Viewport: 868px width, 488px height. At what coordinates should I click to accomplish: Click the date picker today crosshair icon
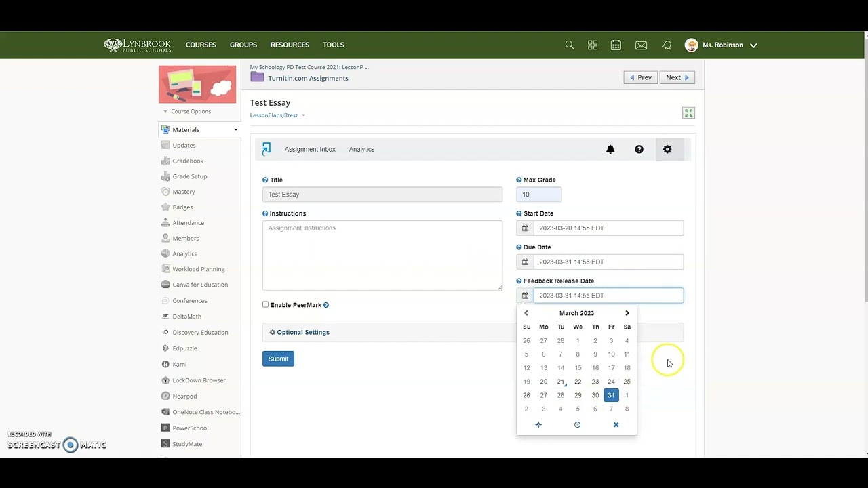pos(538,425)
